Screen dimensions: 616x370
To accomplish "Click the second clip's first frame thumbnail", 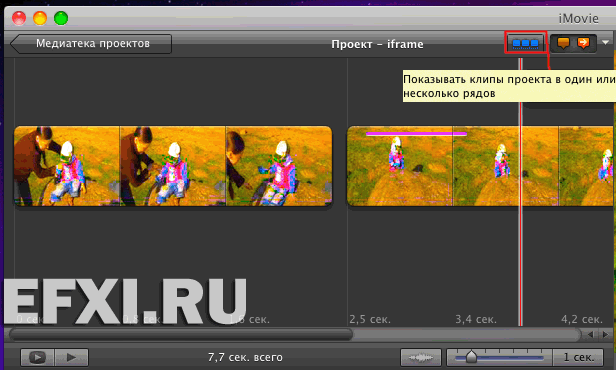I will 400,166.
